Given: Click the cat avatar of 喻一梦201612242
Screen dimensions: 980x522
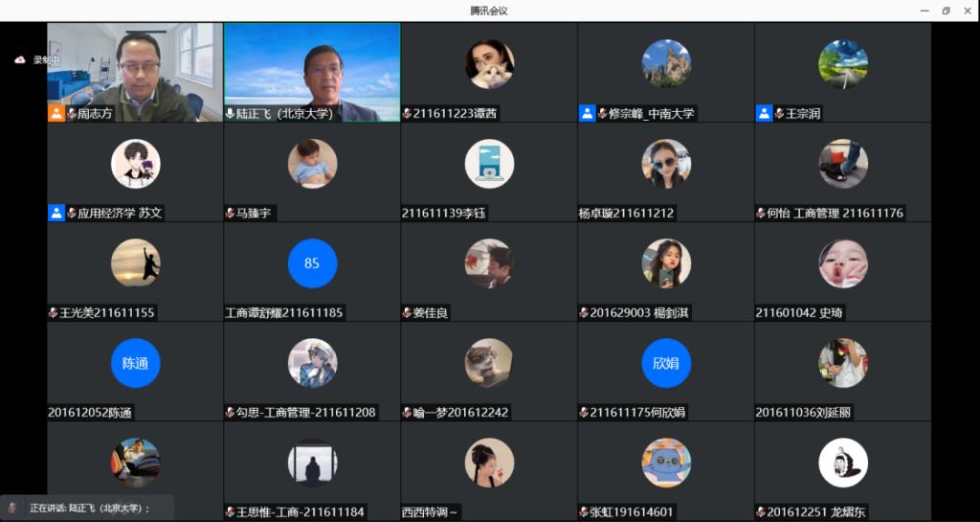Looking at the screenshot, I should pyautogui.click(x=488, y=363).
